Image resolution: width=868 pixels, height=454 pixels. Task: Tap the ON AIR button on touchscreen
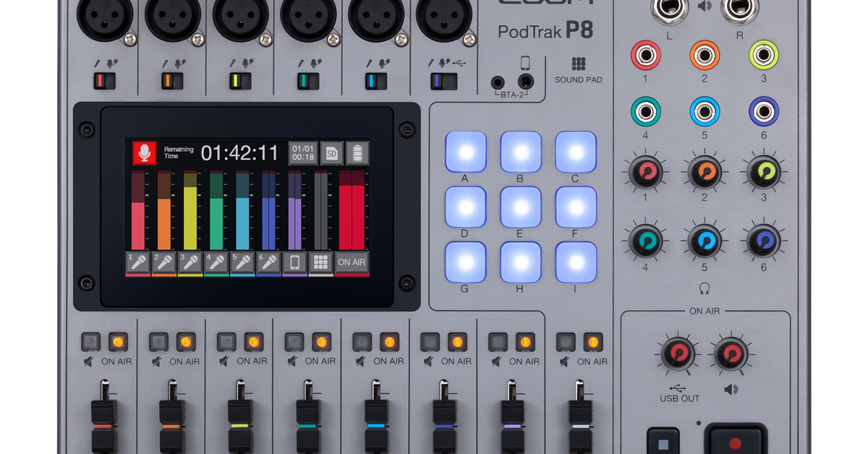[352, 262]
